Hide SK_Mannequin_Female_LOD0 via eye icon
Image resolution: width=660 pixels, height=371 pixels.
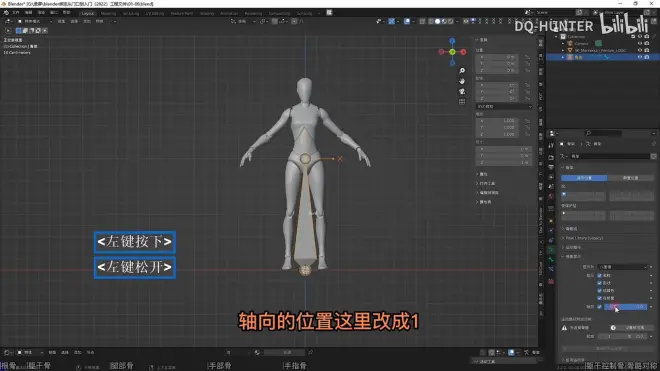click(640, 50)
